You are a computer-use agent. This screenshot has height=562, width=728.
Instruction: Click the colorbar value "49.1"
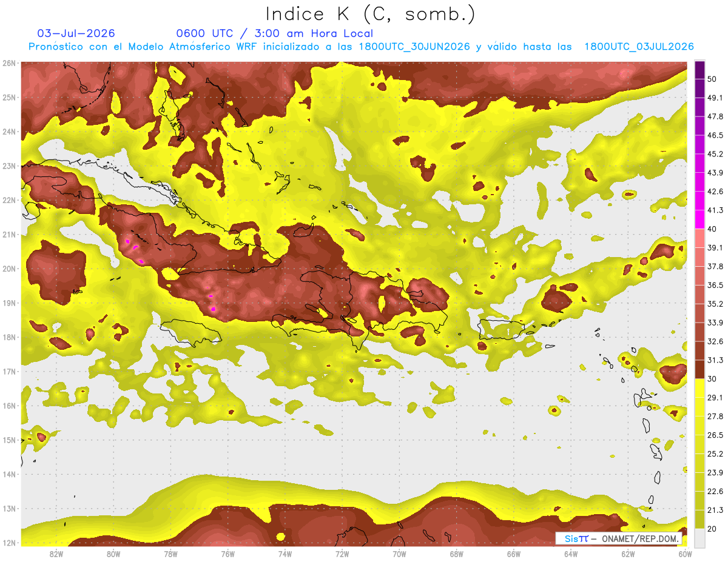[716, 98]
